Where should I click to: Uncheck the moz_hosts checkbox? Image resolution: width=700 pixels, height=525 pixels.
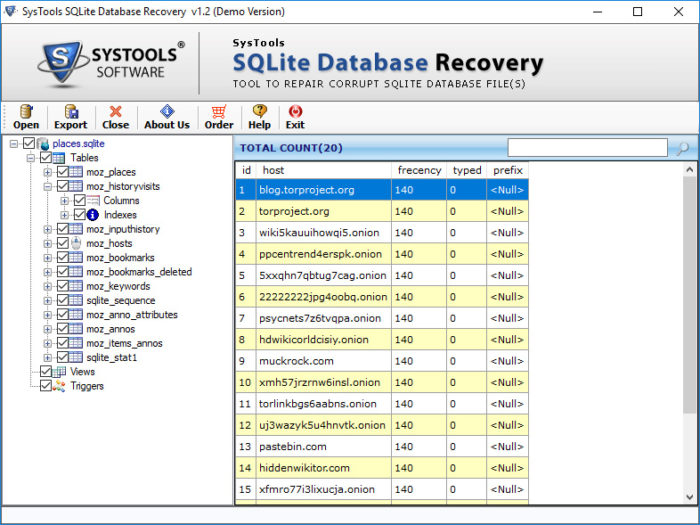tap(62, 243)
